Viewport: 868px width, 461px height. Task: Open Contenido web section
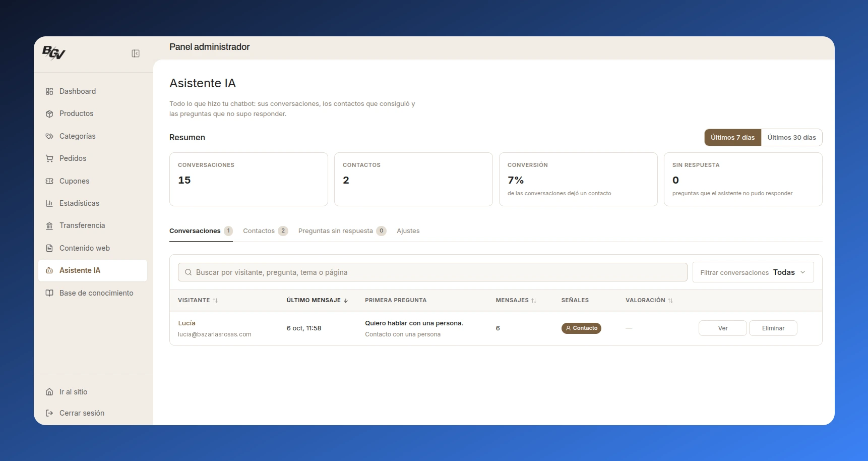tap(93, 248)
